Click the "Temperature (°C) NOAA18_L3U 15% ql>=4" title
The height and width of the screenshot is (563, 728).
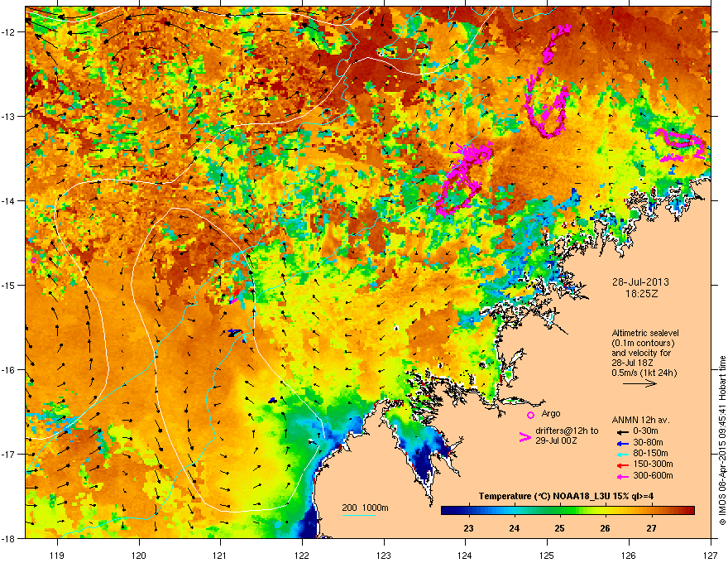pos(566,496)
